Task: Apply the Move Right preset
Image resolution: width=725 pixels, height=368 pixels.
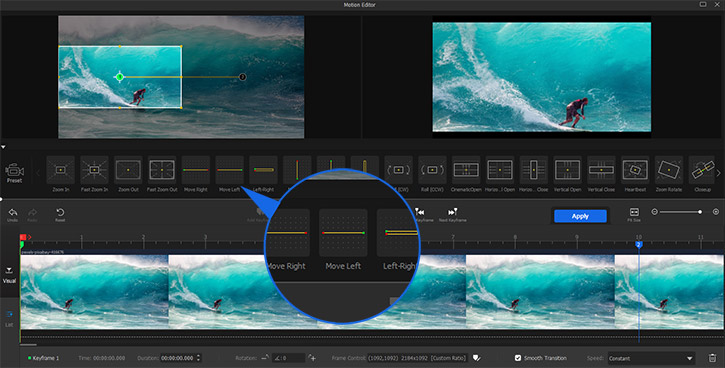Action: point(196,170)
